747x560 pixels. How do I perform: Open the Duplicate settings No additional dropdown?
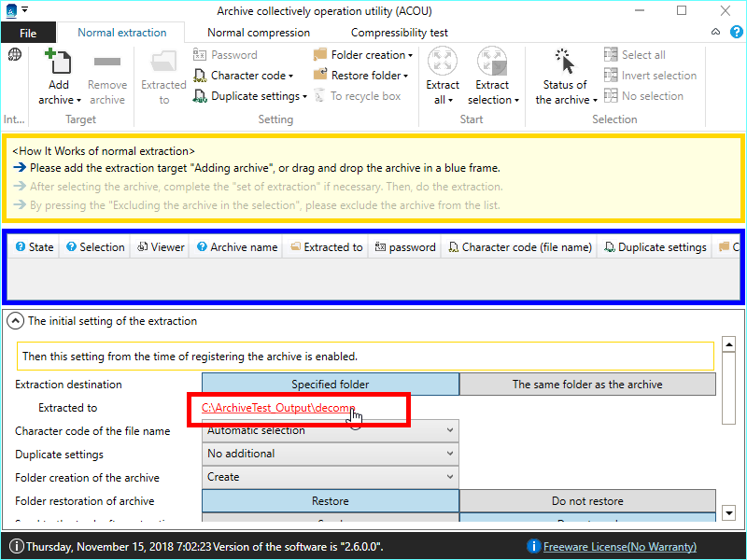331,454
